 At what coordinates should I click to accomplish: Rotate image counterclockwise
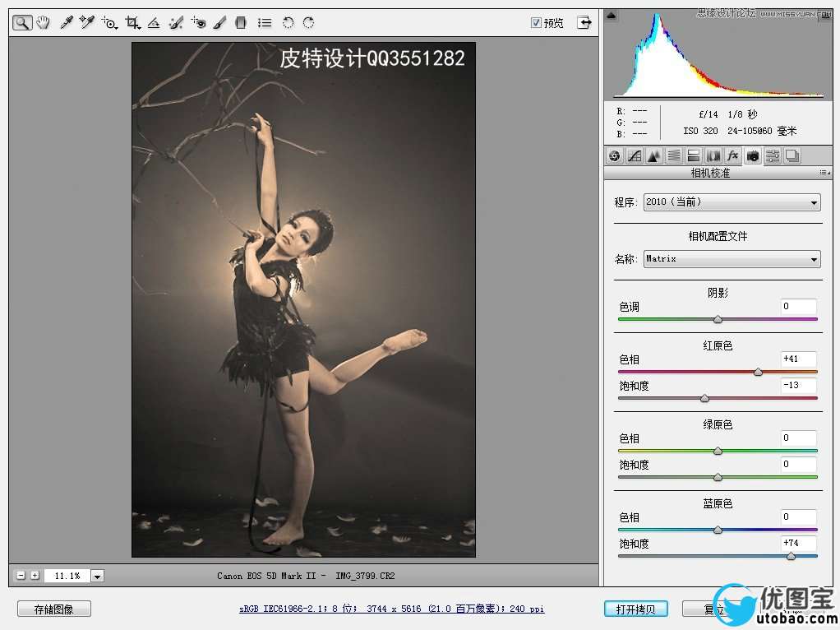(288, 22)
